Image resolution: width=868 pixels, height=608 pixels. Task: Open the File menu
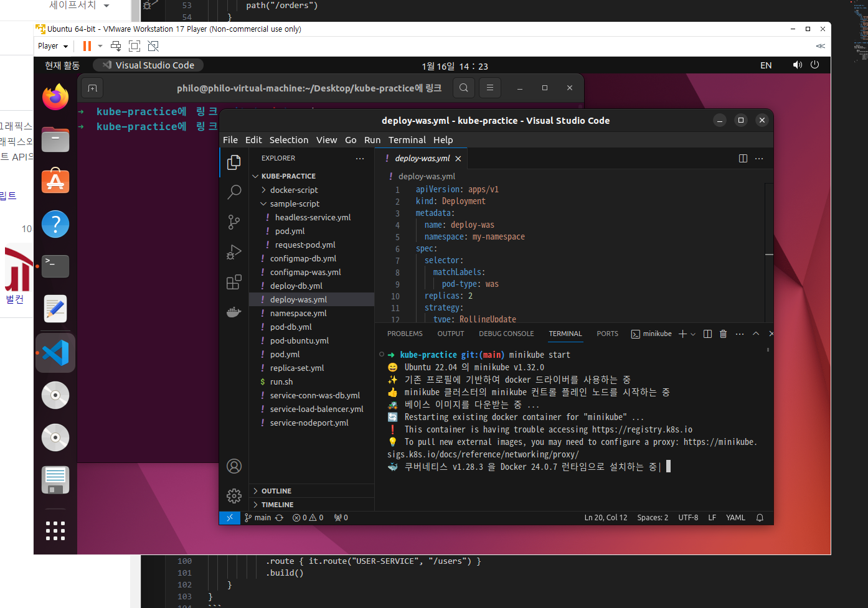230,140
